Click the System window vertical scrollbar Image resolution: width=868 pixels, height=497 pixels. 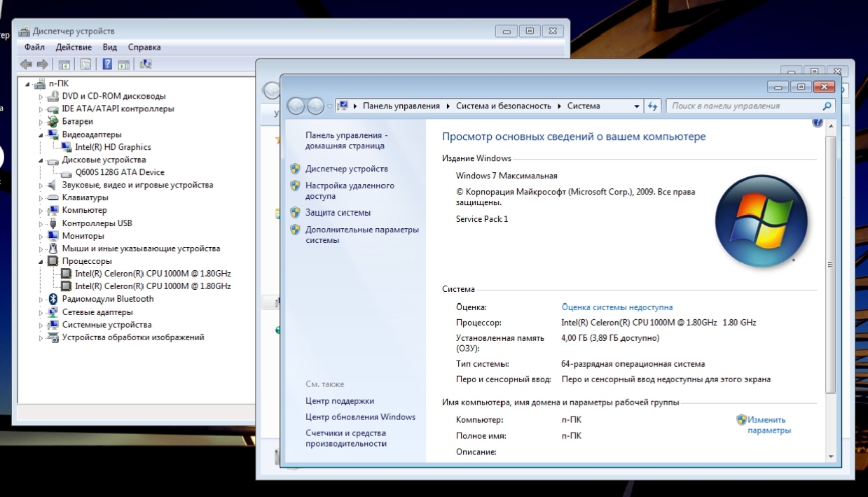click(x=830, y=265)
